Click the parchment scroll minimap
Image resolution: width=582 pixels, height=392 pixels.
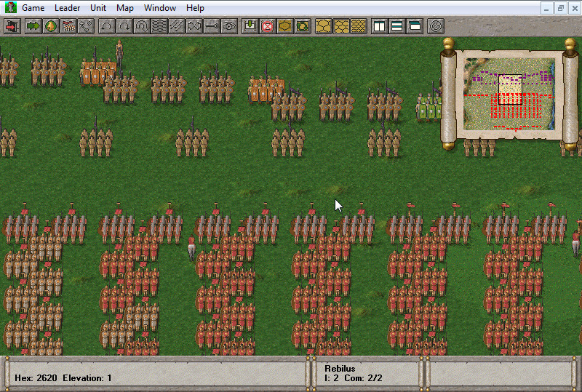pos(509,95)
